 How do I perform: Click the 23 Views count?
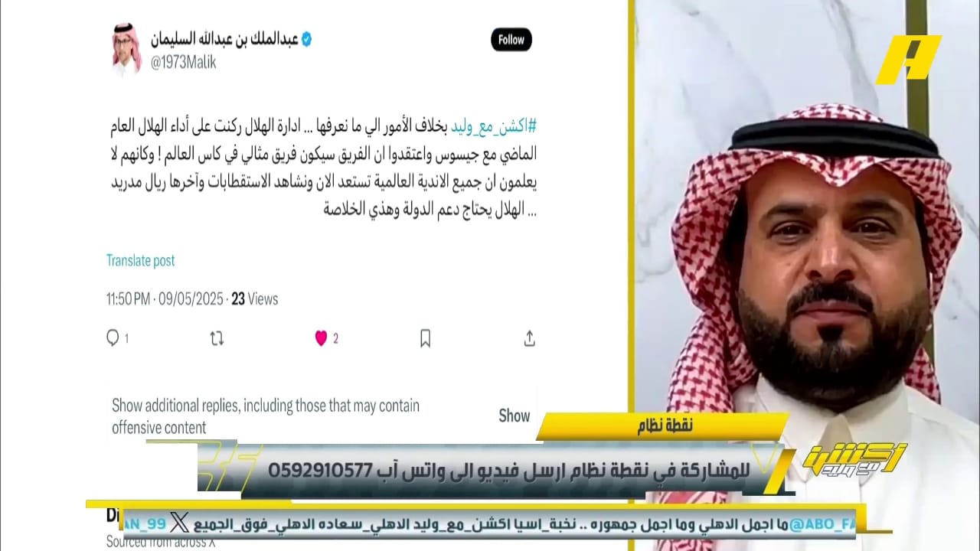[x=254, y=299]
